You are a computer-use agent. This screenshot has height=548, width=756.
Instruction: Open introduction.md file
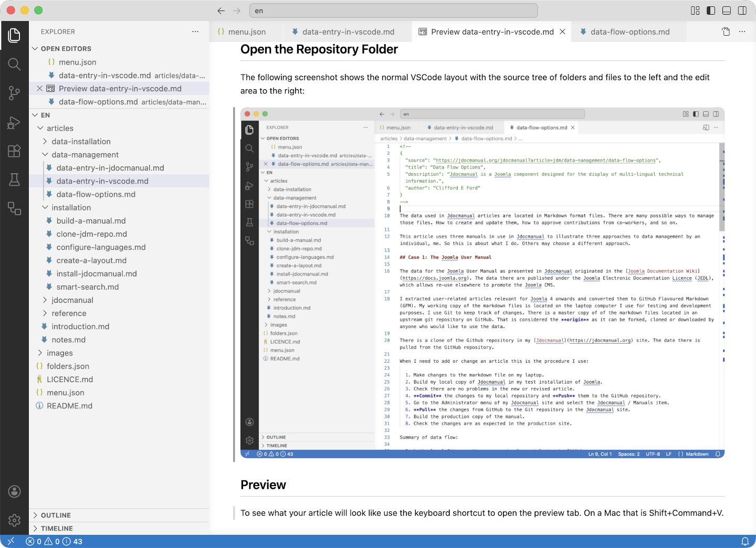coord(119,326)
